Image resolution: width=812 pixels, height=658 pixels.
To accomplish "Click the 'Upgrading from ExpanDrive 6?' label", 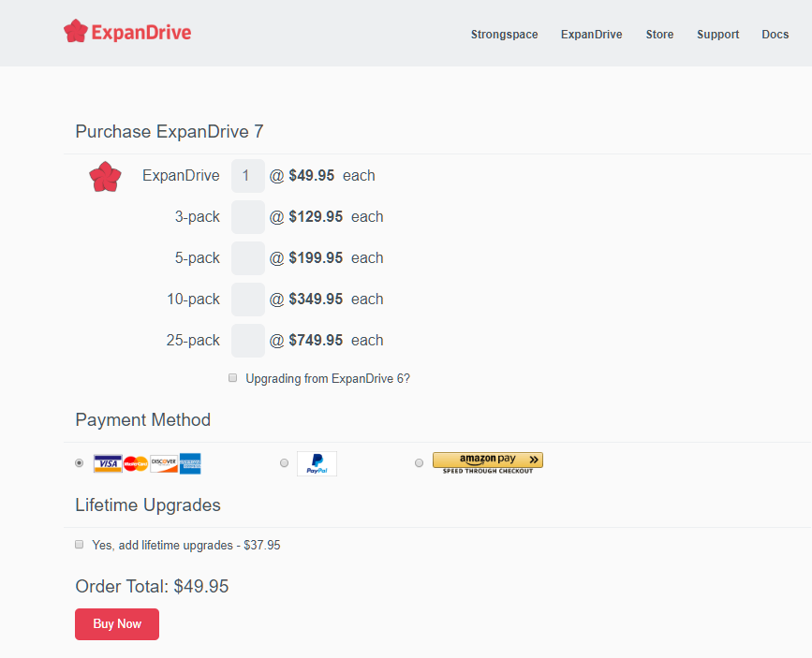I will pyautogui.click(x=328, y=378).
